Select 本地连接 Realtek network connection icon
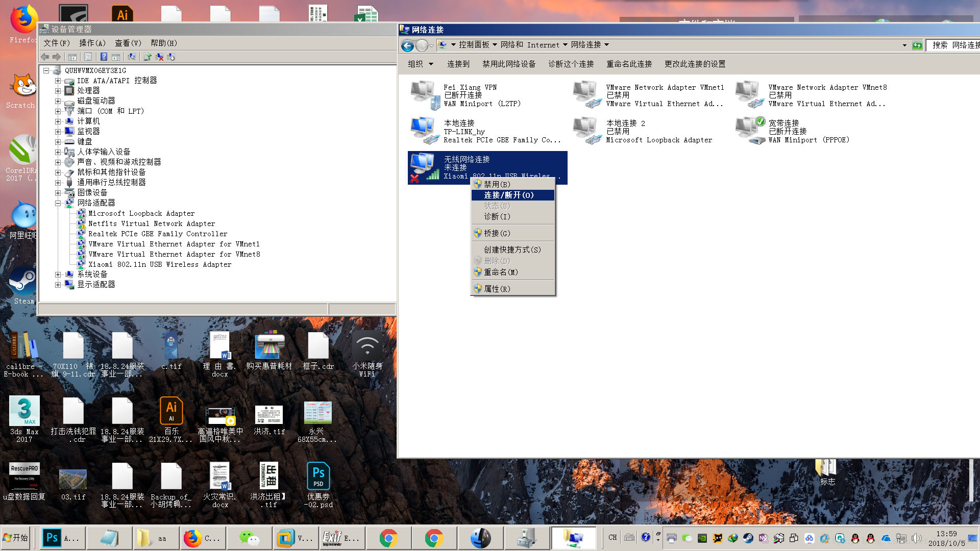 tap(424, 131)
